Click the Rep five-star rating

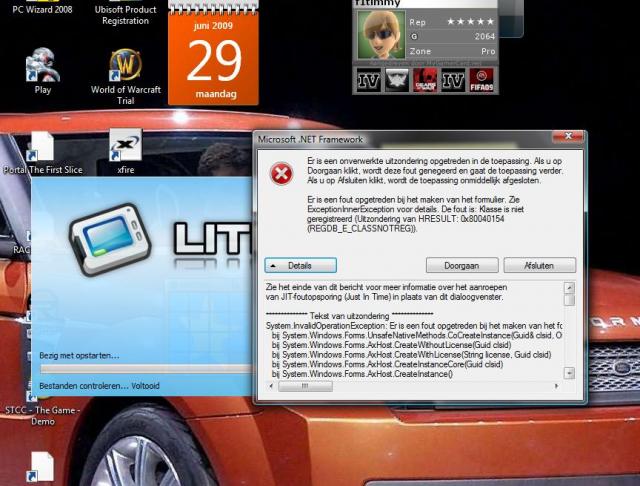(x=471, y=22)
